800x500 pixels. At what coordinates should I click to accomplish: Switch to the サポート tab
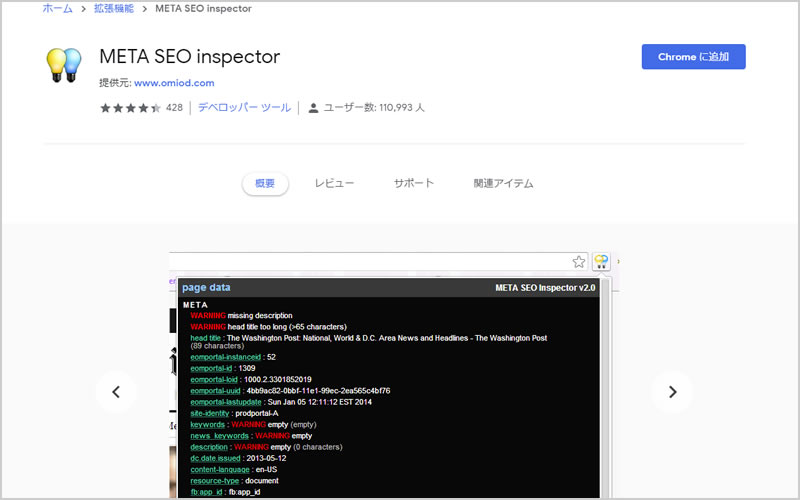(x=414, y=183)
